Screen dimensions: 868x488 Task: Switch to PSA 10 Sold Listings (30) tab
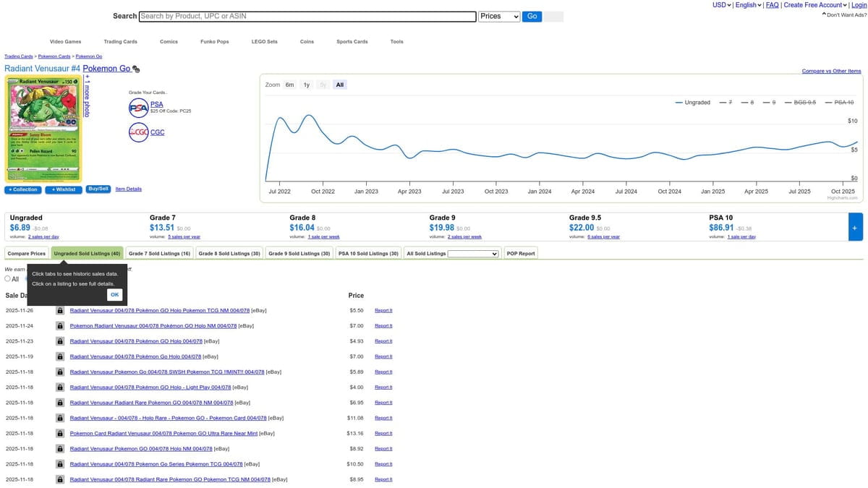(369, 254)
